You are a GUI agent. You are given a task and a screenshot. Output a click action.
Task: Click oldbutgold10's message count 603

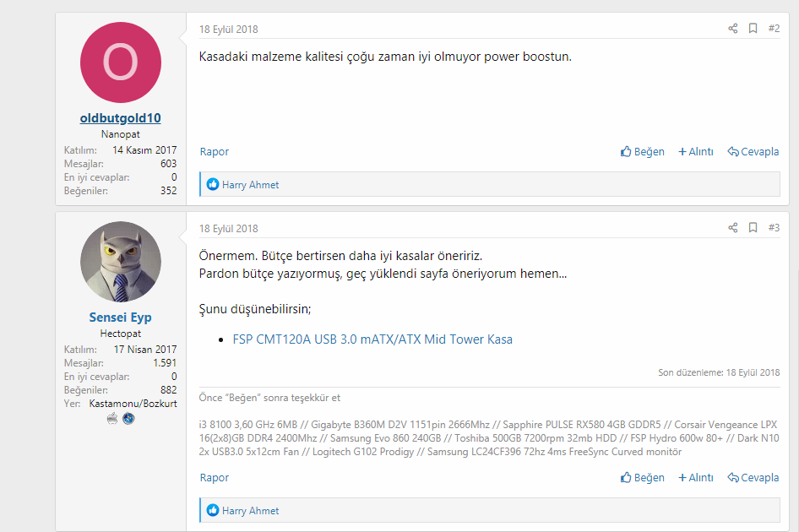pyautogui.click(x=168, y=164)
